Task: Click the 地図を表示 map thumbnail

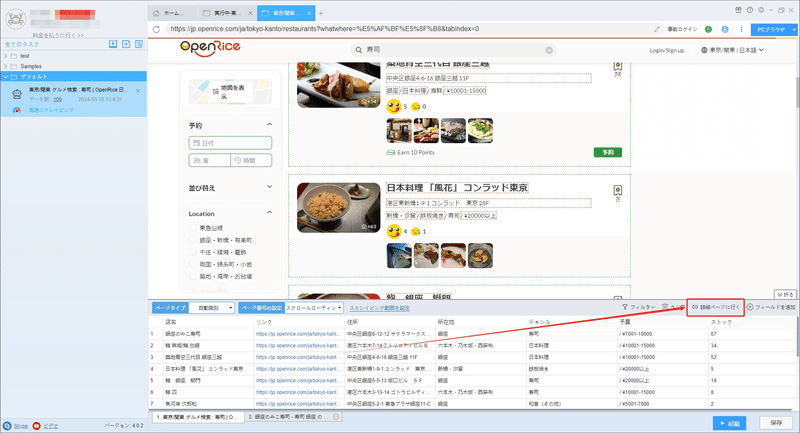Action: pos(230,92)
